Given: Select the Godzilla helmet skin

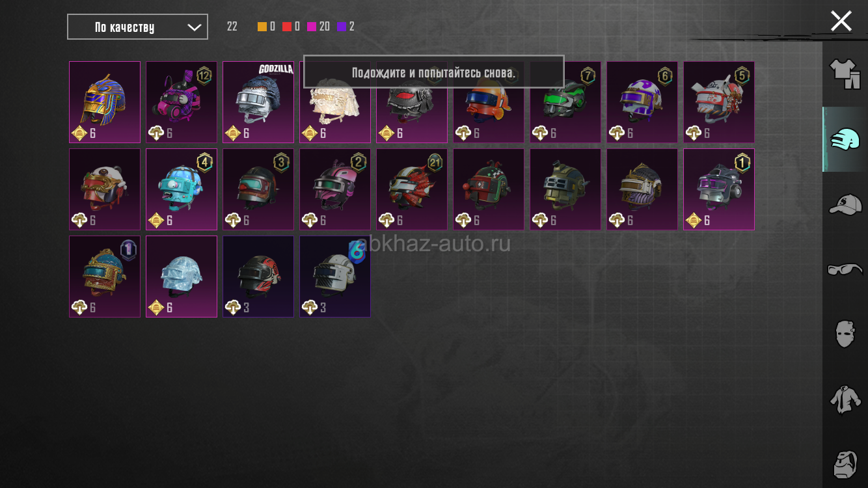Looking at the screenshot, I should point(258,102).
